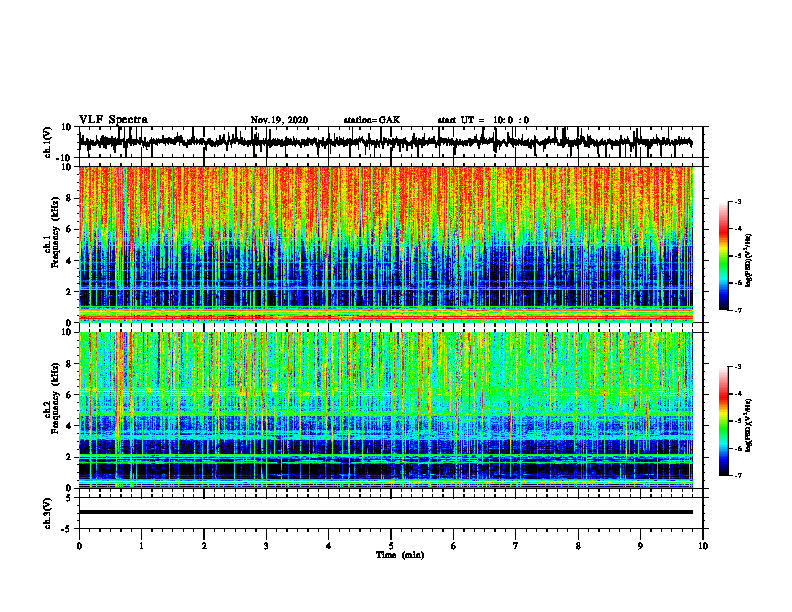The height and width of the screenshot is (612, 792).
Task: Click the ch.1 colorbar log(PSD) label
Action: pos(749,260)
